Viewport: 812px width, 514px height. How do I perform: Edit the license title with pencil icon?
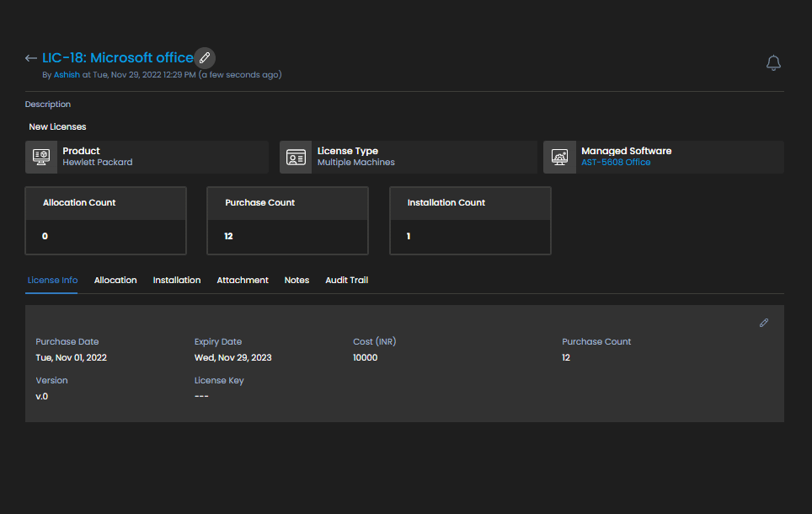coord(205,57)
